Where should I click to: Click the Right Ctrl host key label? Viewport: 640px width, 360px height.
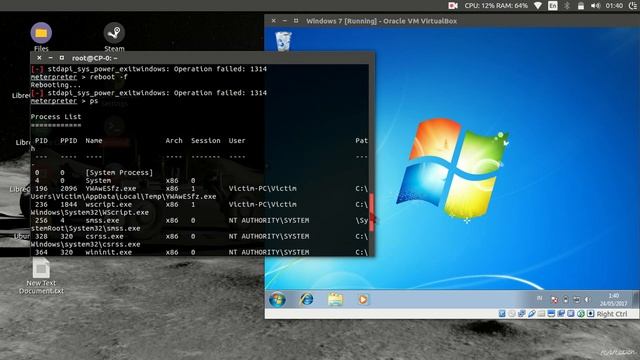612,313
